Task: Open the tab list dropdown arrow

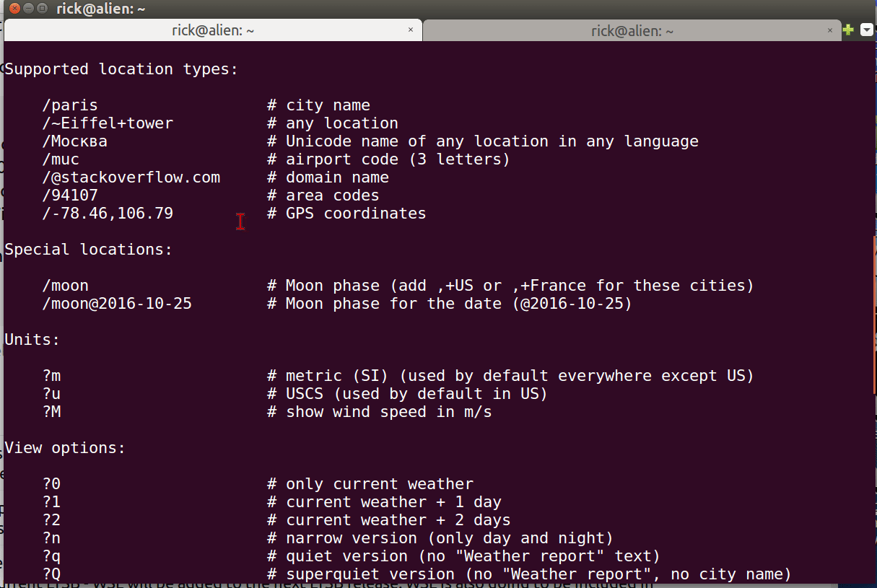Action: [866, 30]
